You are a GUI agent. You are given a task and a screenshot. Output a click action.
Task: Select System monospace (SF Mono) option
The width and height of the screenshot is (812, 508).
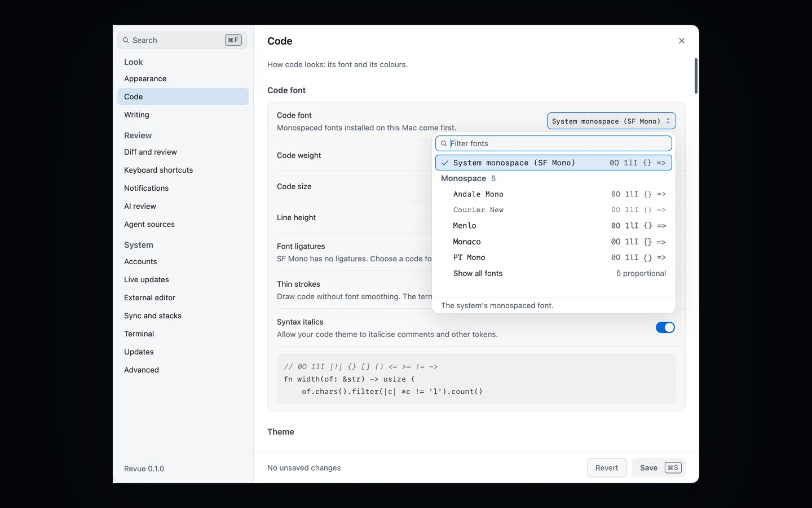[x=554, y=163]
